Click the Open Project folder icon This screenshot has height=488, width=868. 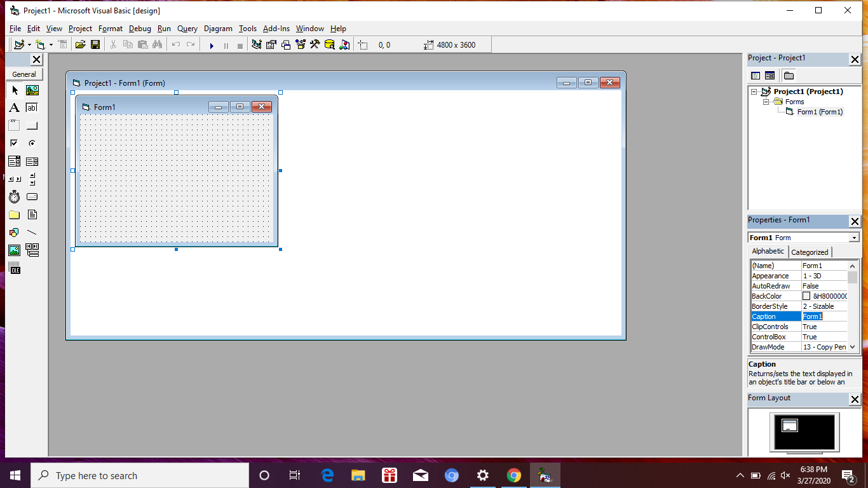80,44
